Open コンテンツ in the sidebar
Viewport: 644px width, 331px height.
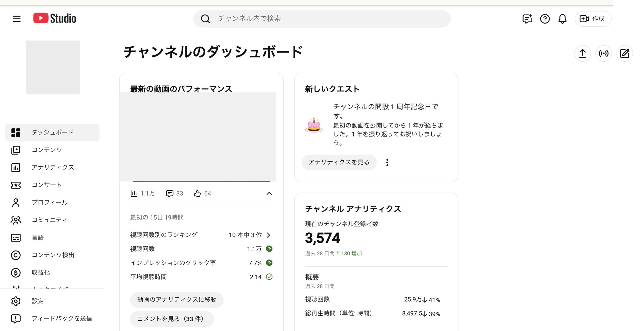[x=52, y=150]
